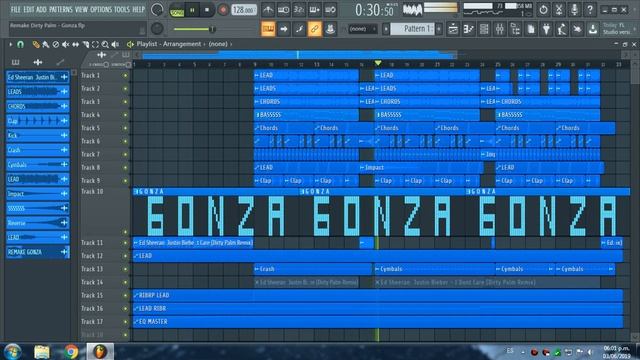Open the FILE menu

click(16, 9)
